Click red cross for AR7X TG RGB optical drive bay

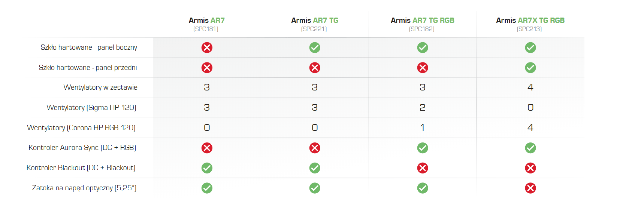(530, 188)
